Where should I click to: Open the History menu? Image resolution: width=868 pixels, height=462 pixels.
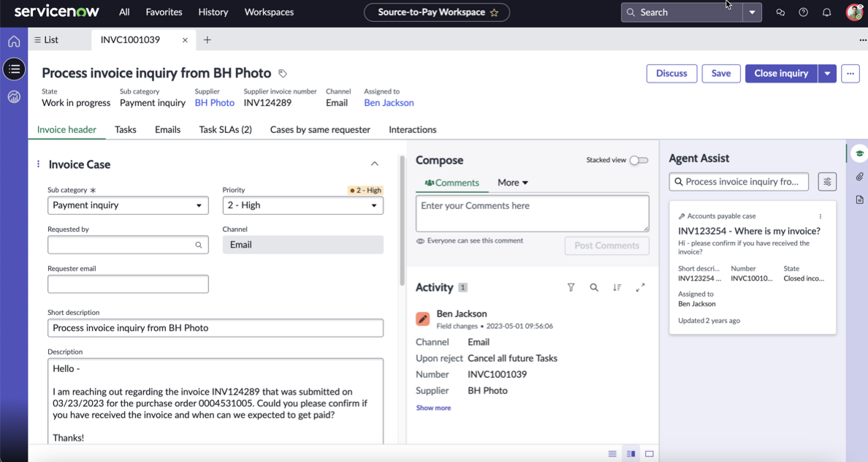coord(213,12)
